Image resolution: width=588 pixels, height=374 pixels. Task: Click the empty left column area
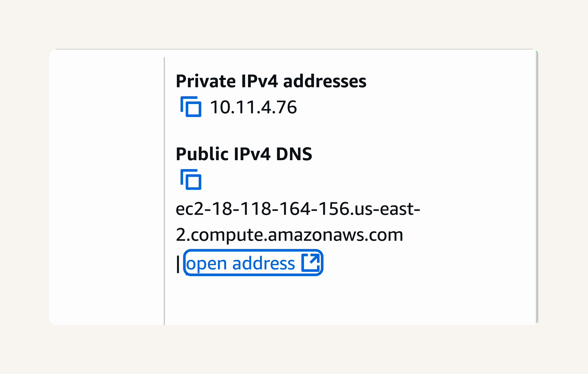(106, 187)
